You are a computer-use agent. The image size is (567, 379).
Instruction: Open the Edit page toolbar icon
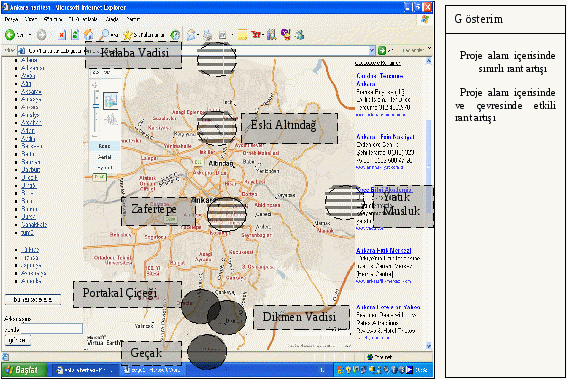point(222,35)
